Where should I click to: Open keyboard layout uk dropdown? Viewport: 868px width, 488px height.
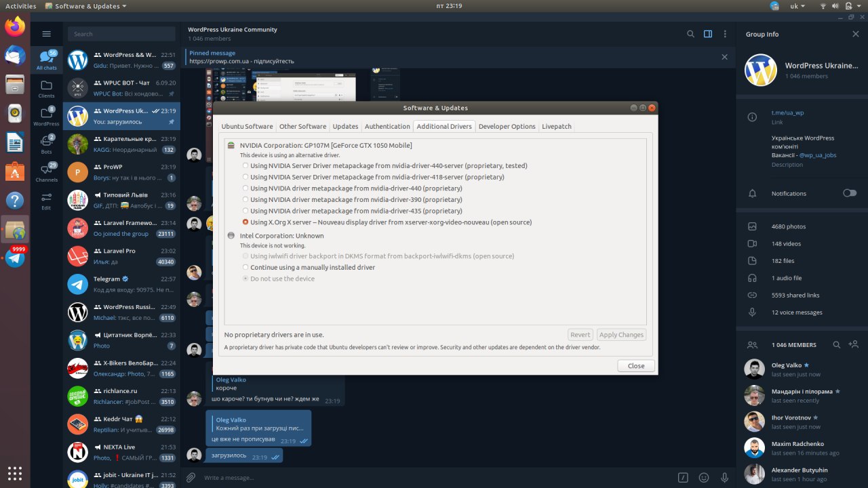pos(797,6)
